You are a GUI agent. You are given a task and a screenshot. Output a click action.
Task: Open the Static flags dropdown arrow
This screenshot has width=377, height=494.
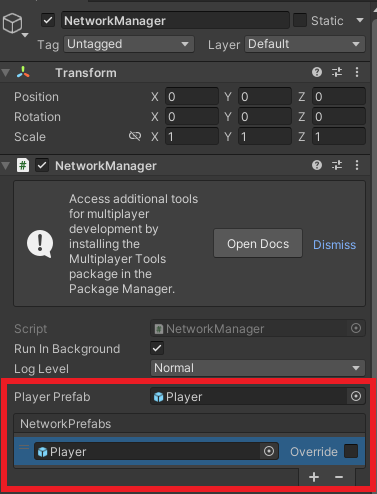coord(360,21)
